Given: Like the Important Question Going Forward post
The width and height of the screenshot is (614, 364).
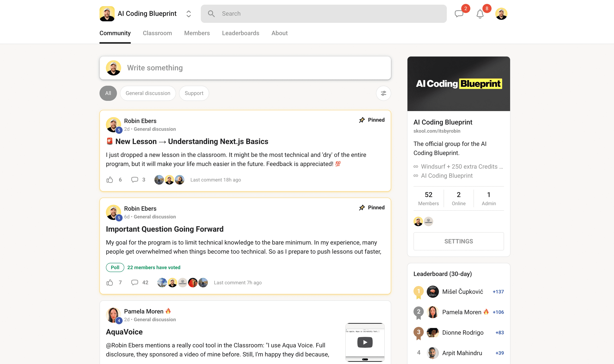Looking at the screenshot, I should tap(110, 282).
